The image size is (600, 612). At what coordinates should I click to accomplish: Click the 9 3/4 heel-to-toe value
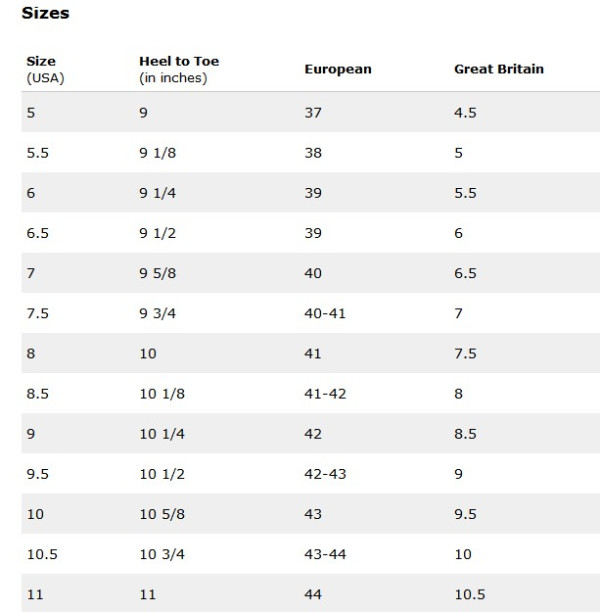(x=158, y=313)
